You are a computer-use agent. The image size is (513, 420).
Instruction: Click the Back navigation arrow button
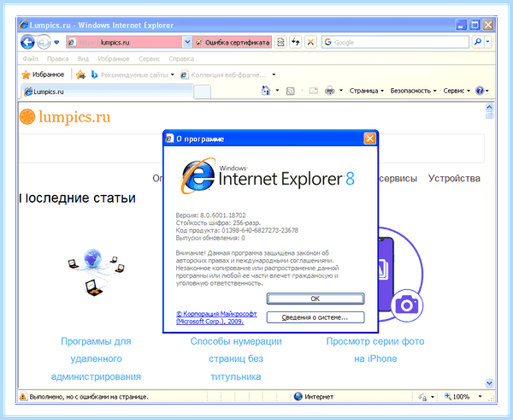[x=27, y=42]
